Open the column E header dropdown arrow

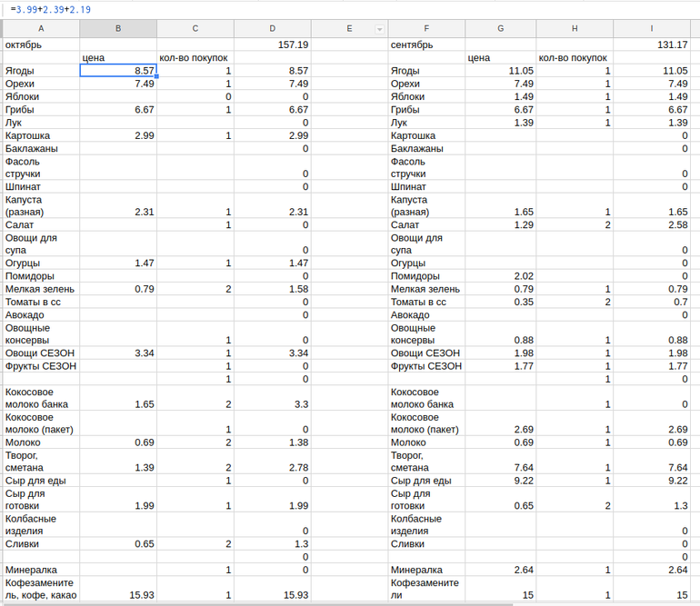pyautogui.click(x=379, y=30)
